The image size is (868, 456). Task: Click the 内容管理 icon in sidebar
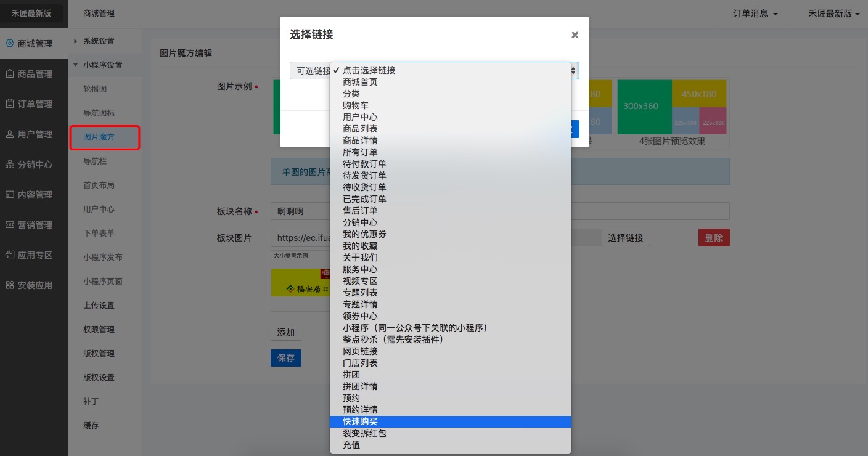click(10, 195)
